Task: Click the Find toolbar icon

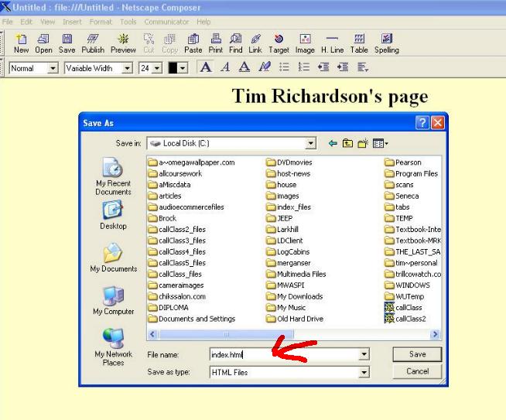Action: click(x=235, y=43)
